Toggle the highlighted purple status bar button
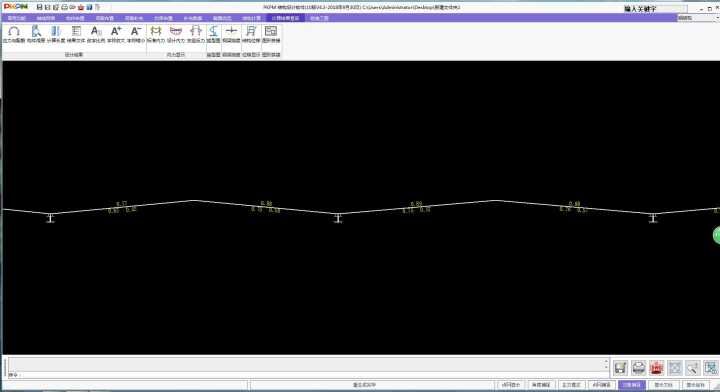The image size is (720, 392). coord(632,385)
